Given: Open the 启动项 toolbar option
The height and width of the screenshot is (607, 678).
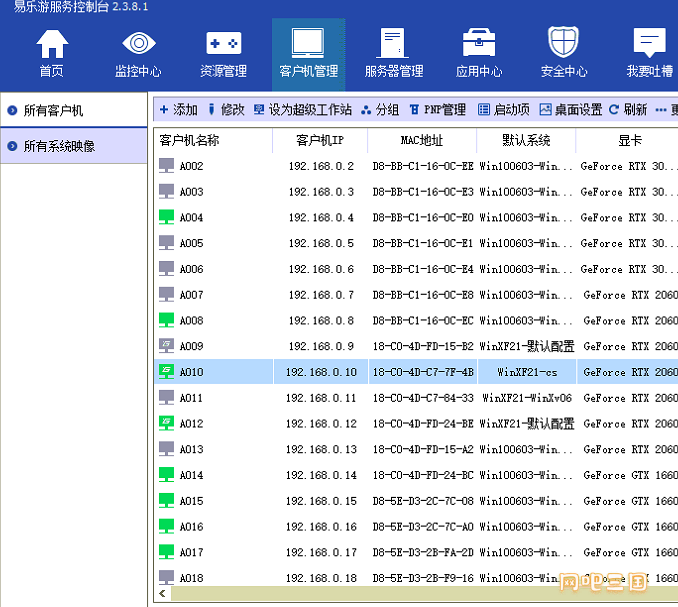Looking at the screenshot, I should click(504, 110).
